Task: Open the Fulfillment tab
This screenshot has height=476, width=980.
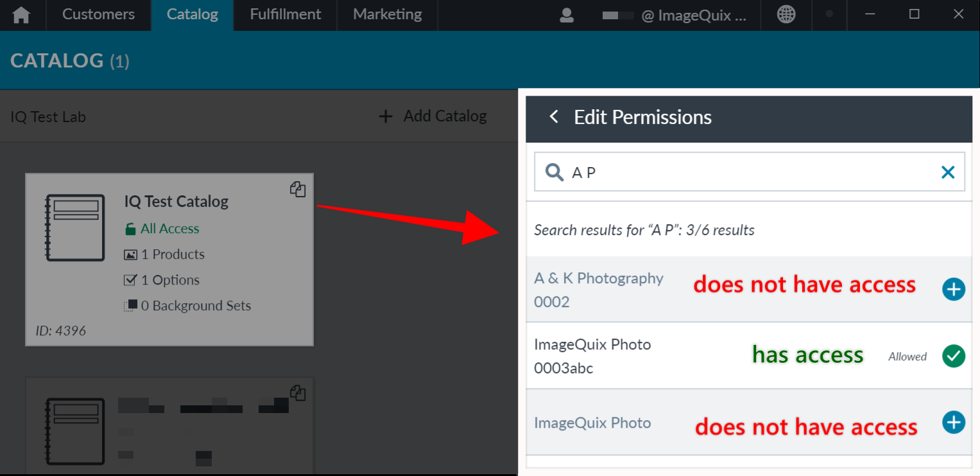Action: pyautogui.click(x=285, y=15)
